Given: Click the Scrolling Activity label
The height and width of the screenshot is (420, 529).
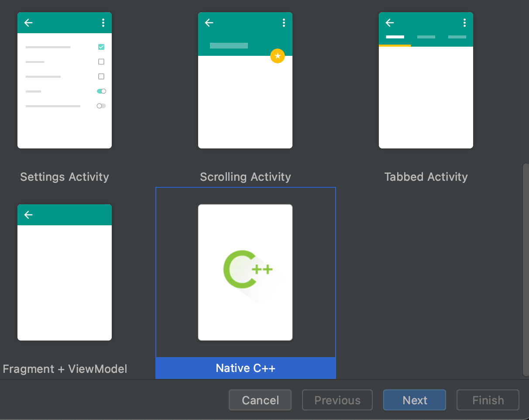Looking at the screenshot, I should pos(245,177).
